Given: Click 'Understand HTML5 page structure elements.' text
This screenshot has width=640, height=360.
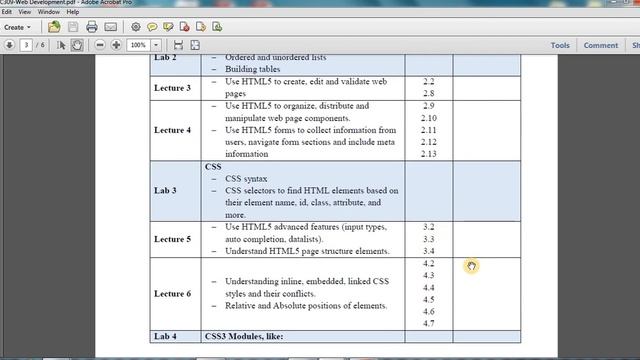Looking at the screenshot, I should click(x=307, y=251).
